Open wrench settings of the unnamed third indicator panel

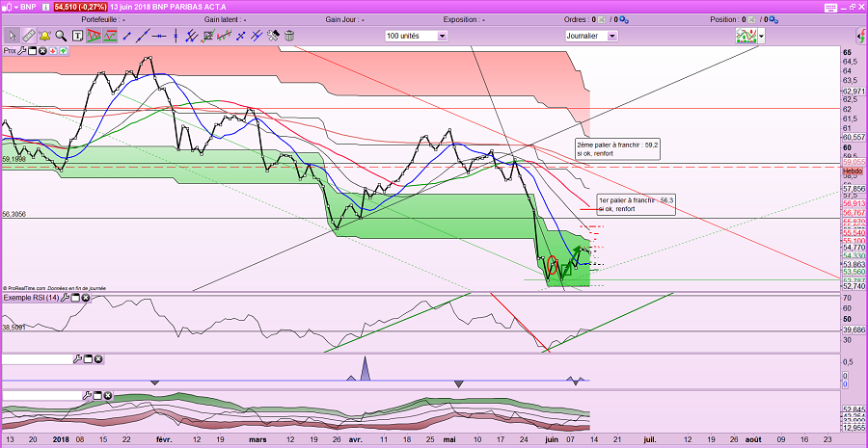click(x=77, y=359)
